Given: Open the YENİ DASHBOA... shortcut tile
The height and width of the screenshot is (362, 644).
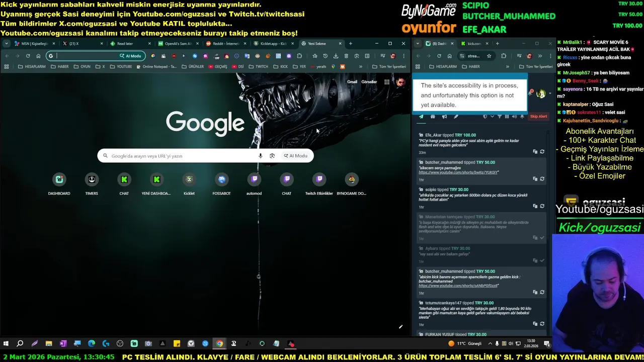Looking at the screenshot, I should point(156,184).
